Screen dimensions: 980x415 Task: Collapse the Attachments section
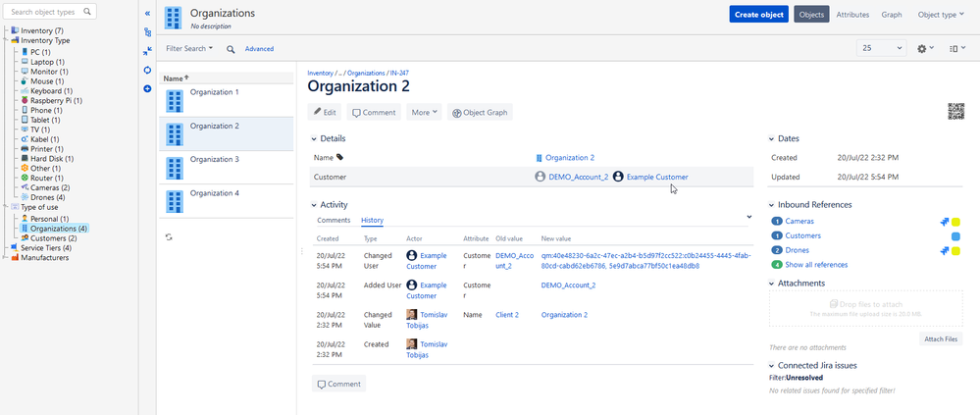coord(771,284)
